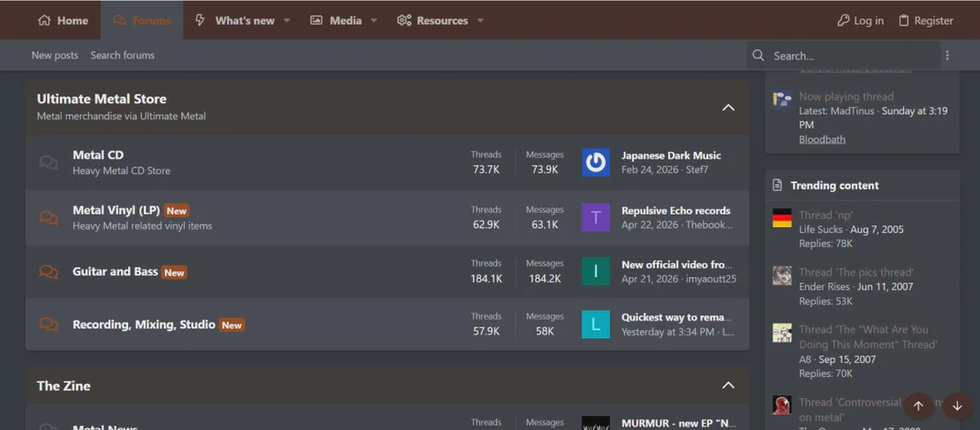Click Now playing thread avatar
Viewport: 980px width, 430px height.
click(x=782, y=100)
